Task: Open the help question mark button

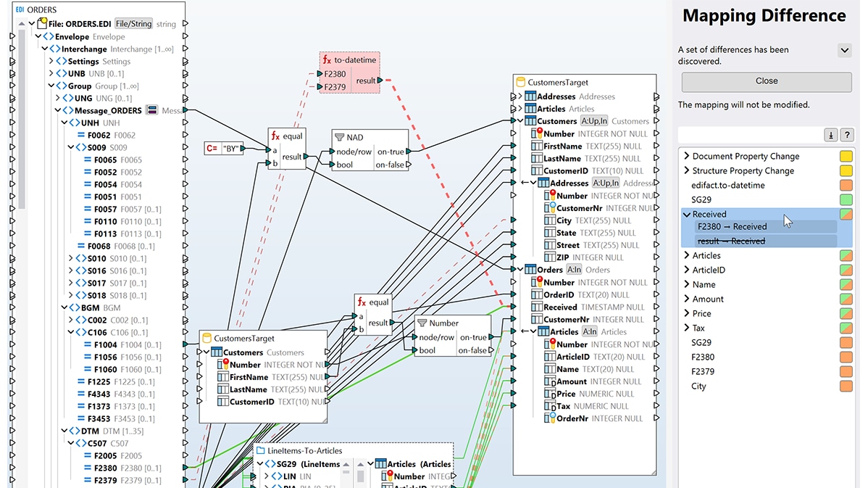Action: point(846,135)
